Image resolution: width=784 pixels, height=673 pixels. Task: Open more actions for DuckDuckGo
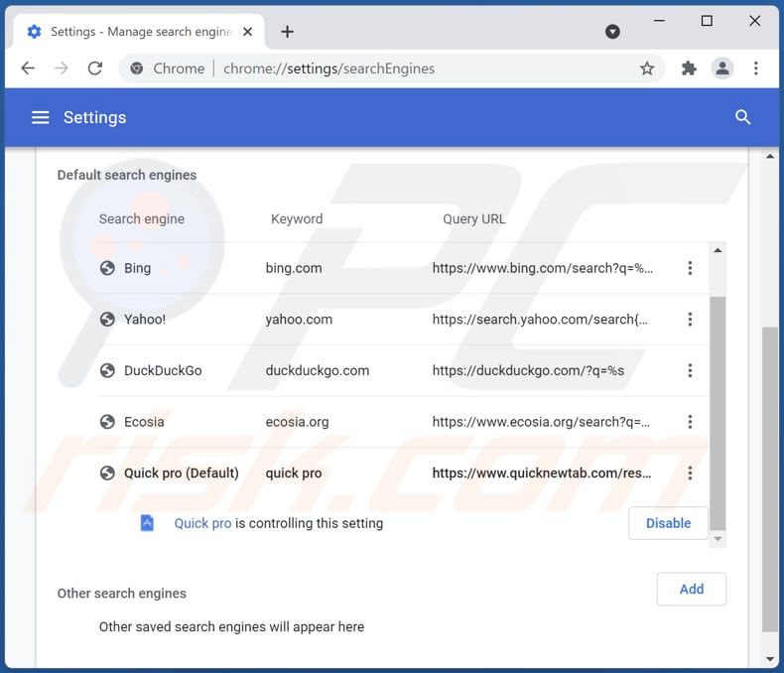pyautogui.click(x=690, y=370)
